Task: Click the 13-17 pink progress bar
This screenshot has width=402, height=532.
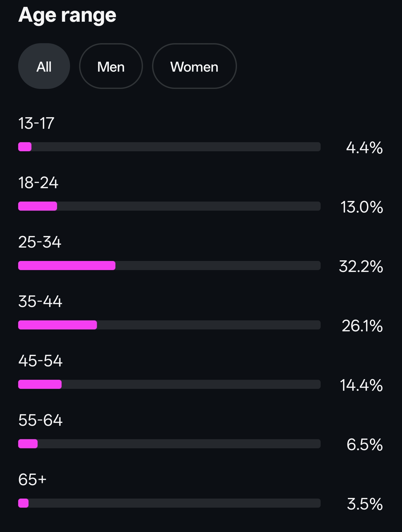Action: coord(25,147)
